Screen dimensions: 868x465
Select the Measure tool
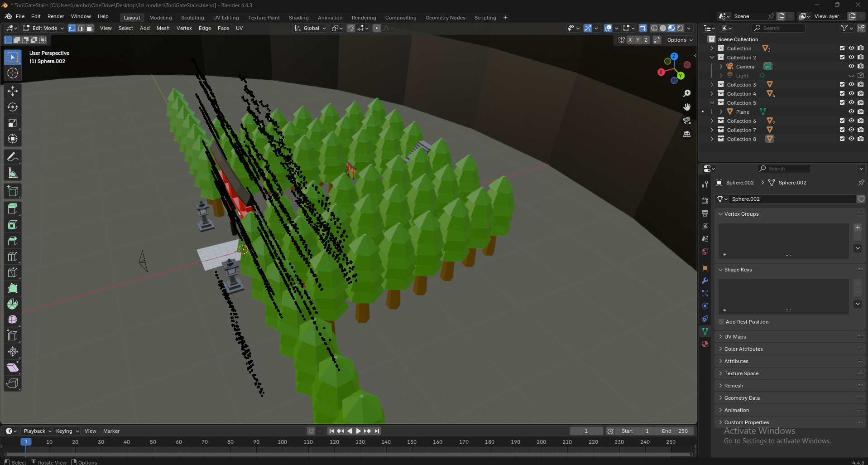(13, 173)
